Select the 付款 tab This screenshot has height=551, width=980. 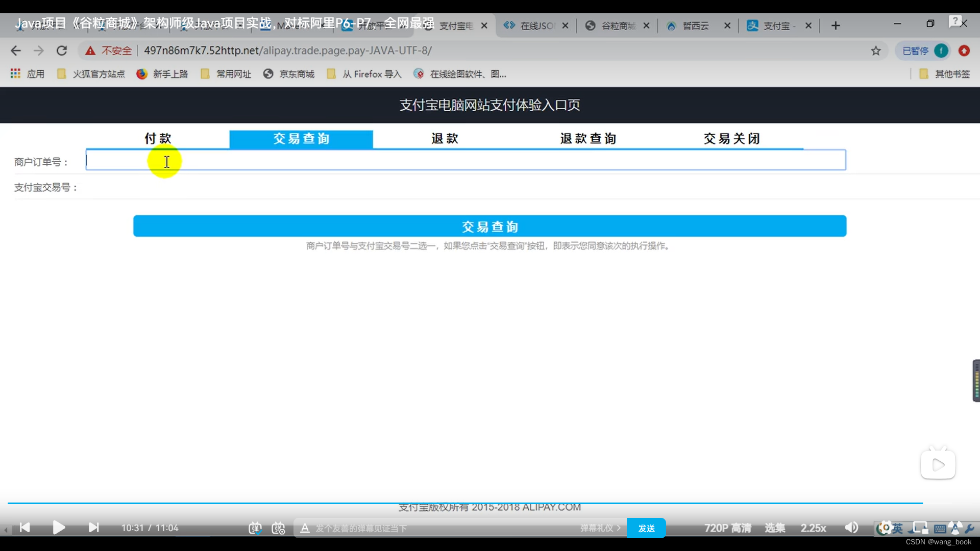(x=158, y=139)
